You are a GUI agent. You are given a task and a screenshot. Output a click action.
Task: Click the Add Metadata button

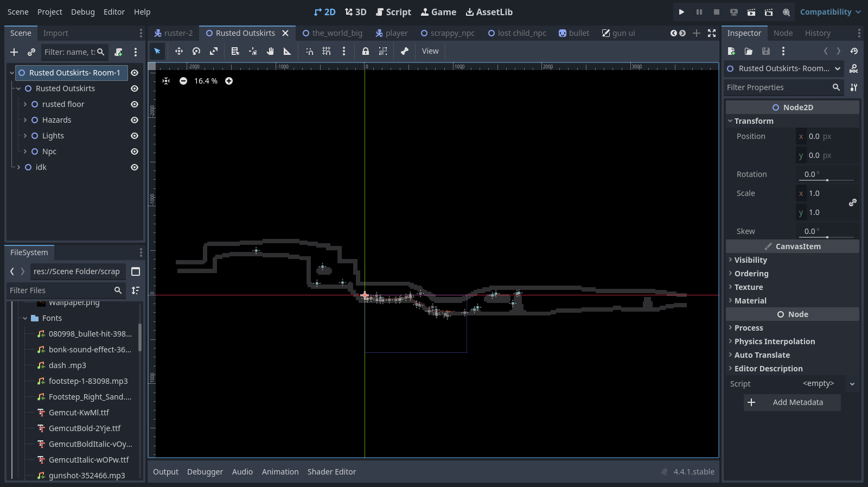tap(792, 402)
